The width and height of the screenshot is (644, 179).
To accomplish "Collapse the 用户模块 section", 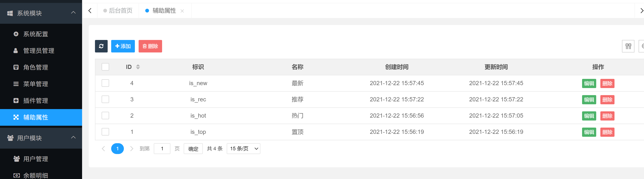I will coord(73,137).
